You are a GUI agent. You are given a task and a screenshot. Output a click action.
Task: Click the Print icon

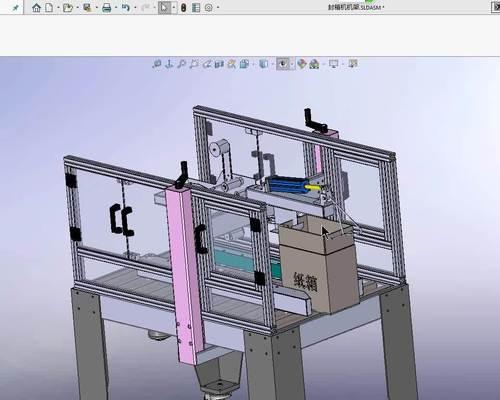click(x=106, y=8)
